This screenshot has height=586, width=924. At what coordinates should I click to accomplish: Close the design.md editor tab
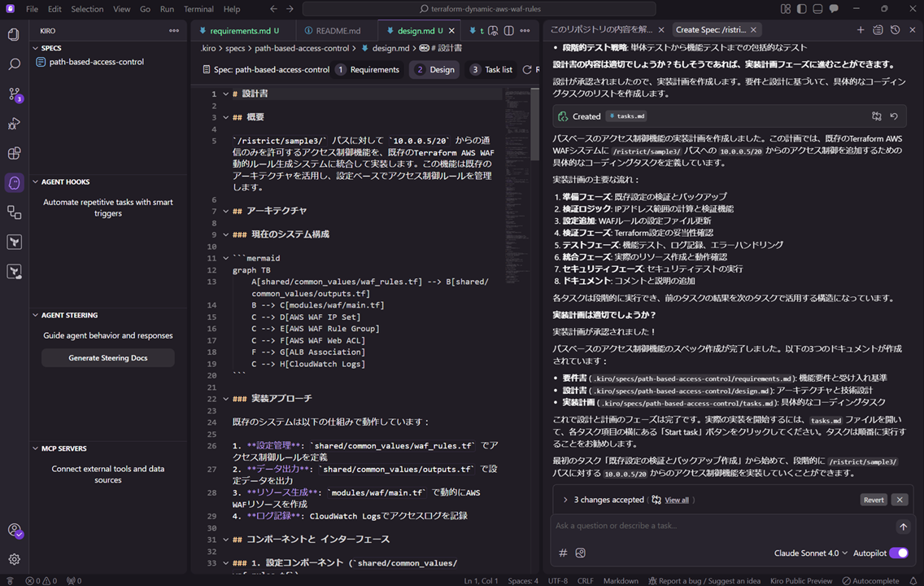click(451, 31)
